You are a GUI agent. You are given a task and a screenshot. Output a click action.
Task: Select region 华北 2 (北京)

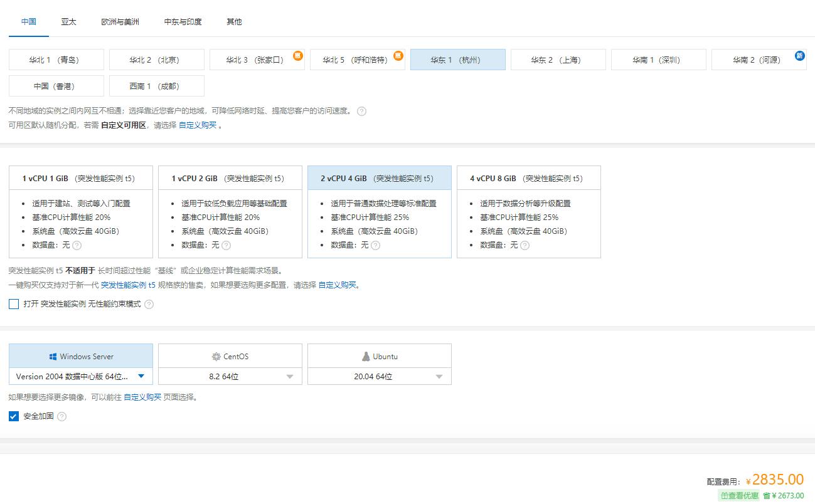click(x=157, y=60)
